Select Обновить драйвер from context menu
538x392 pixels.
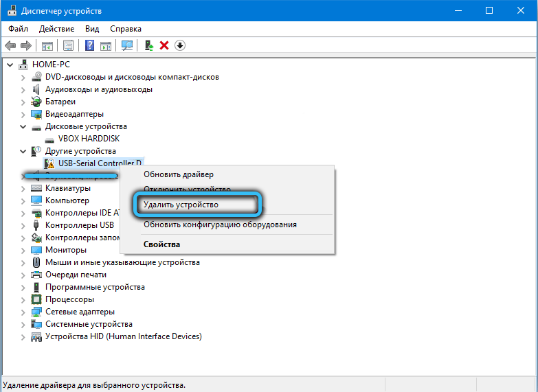[178, 174]
